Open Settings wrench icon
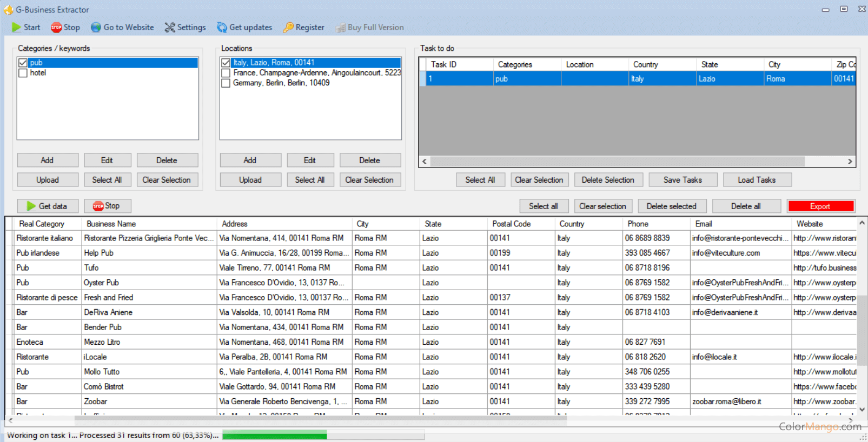 [x=170, y=28]
